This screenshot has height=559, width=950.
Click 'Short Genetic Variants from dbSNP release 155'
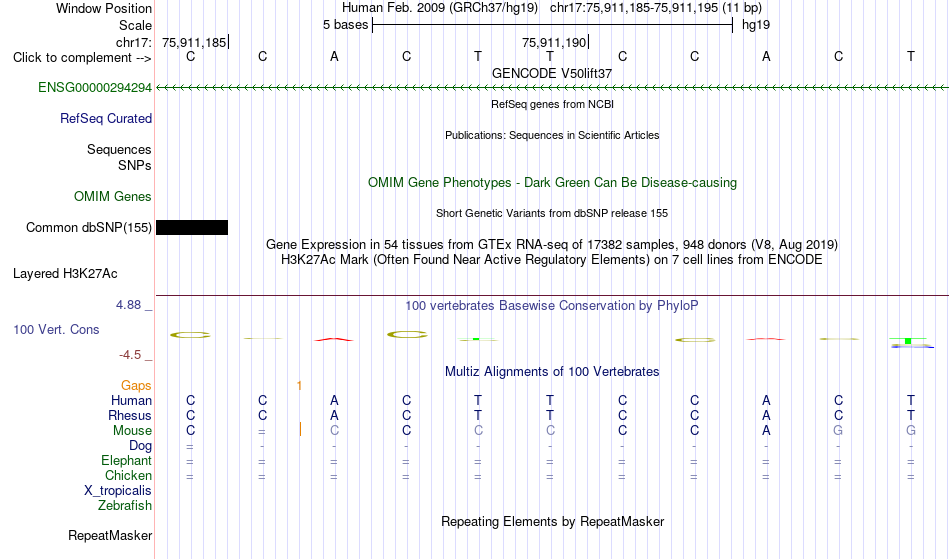point(552,213)
